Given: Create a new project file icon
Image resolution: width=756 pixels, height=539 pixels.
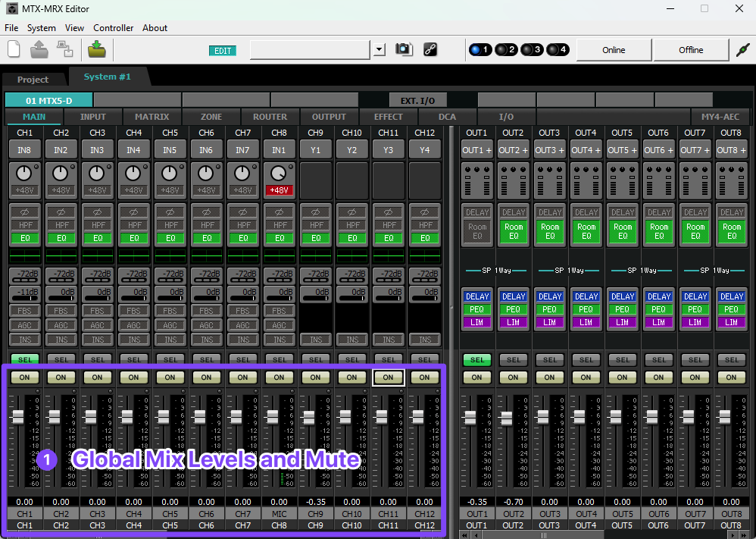Looking at the screenshot, I should (14, 49).
